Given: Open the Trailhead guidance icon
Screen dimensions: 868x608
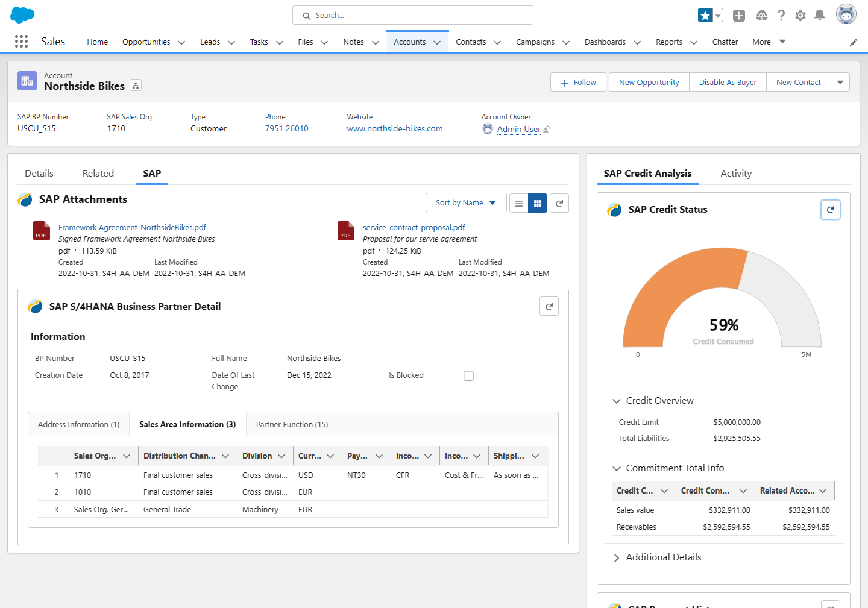Looking at the screenshot, I should point(762,16).
